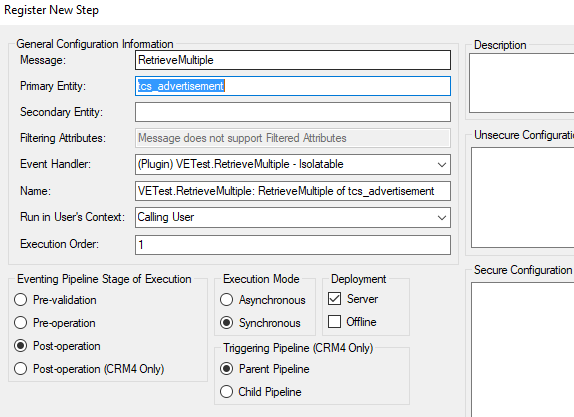Click the step Name text field

[x=292, y=191]
